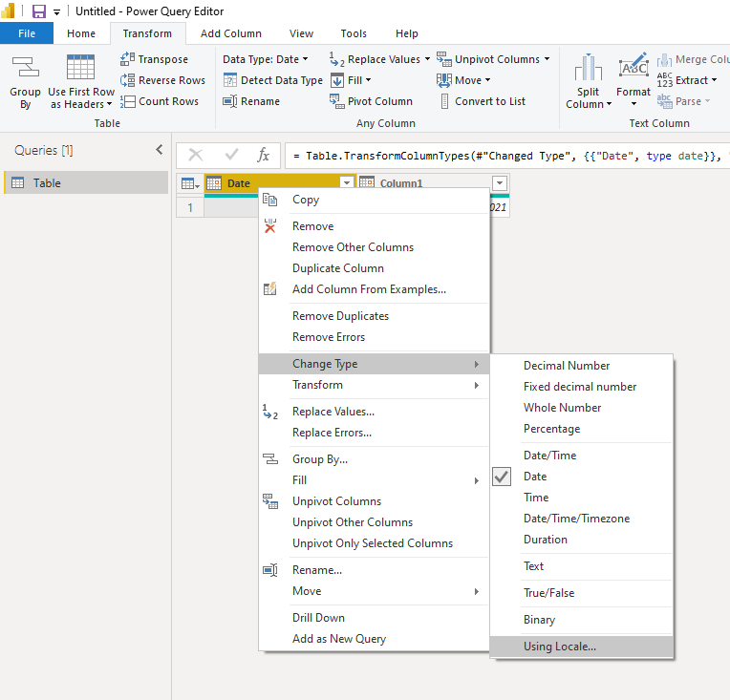Click the Remove red X icon in context menu
The height and width of the screenshot is (700, 730).
pyautogui.click(x=270, y=226)
